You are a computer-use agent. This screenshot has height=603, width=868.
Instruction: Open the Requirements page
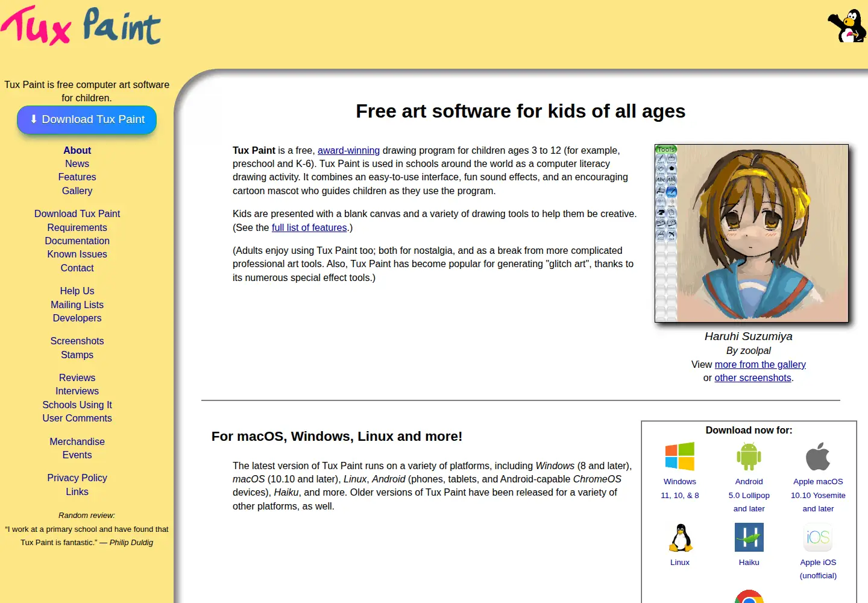(x=77, y=227)
